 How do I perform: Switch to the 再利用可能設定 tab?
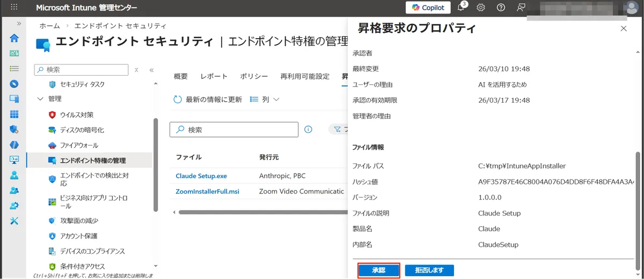pyautogui.click(x=305, y=76)
